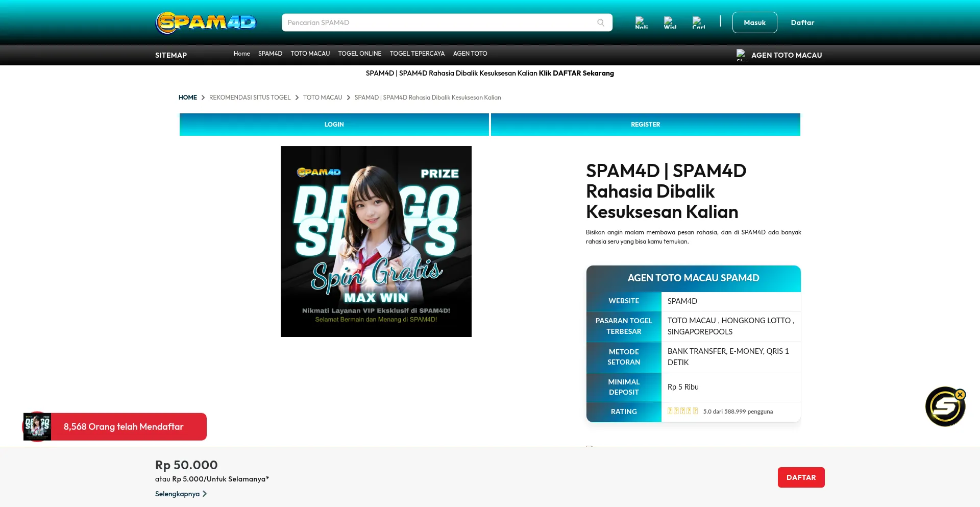The width and height of the screenshot is (980, 507).
Task: Click Klik DAFTAR Sekarang in the banner text
Action: [576, 74]
